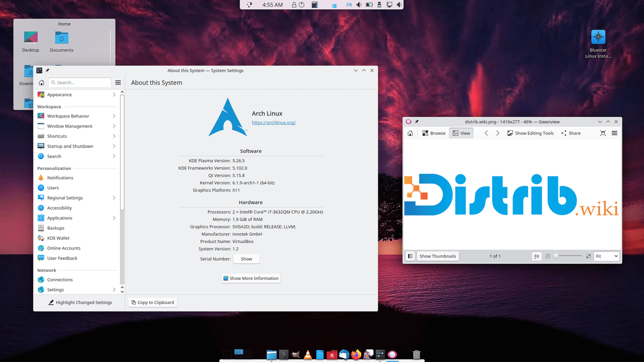Click Show More Information button

click(251, 278)
